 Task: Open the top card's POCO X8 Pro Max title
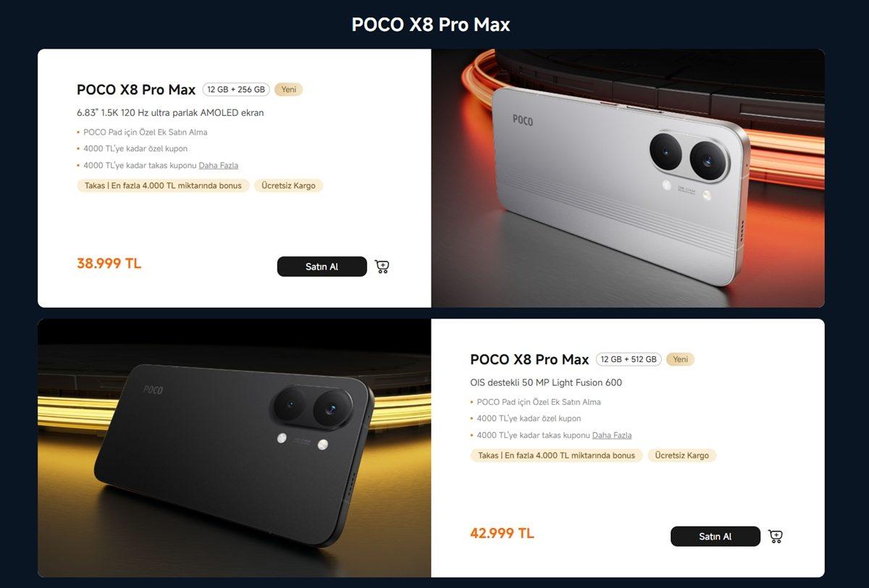(136, 90)
